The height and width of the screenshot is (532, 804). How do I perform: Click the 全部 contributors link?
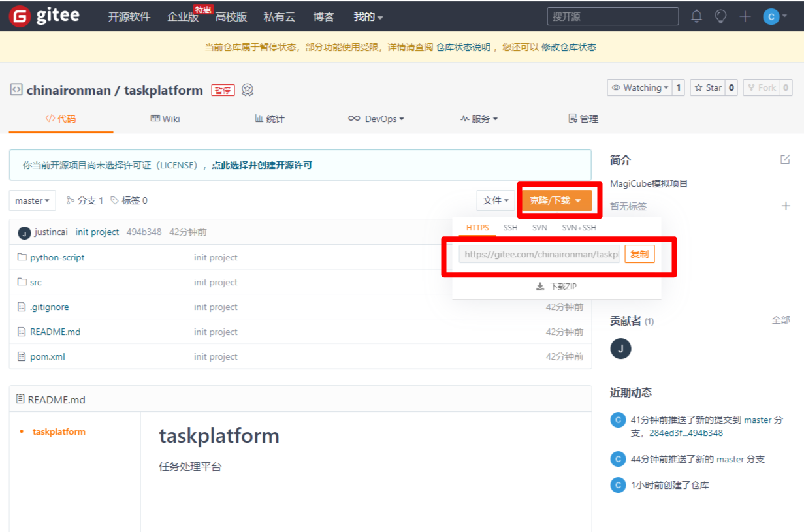point(781,320)
